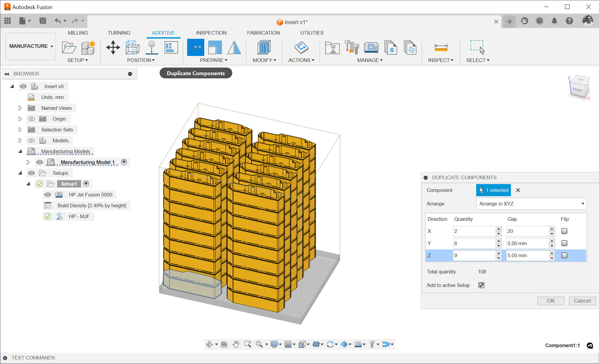Click the New Setup folder icon
The image size is (599, 364).
pos(69,47)
